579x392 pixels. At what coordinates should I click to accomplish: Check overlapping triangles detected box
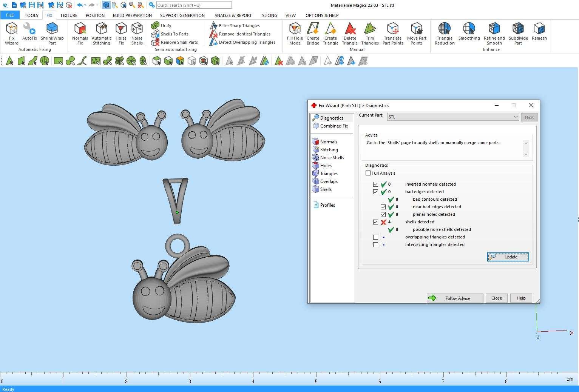375,237
